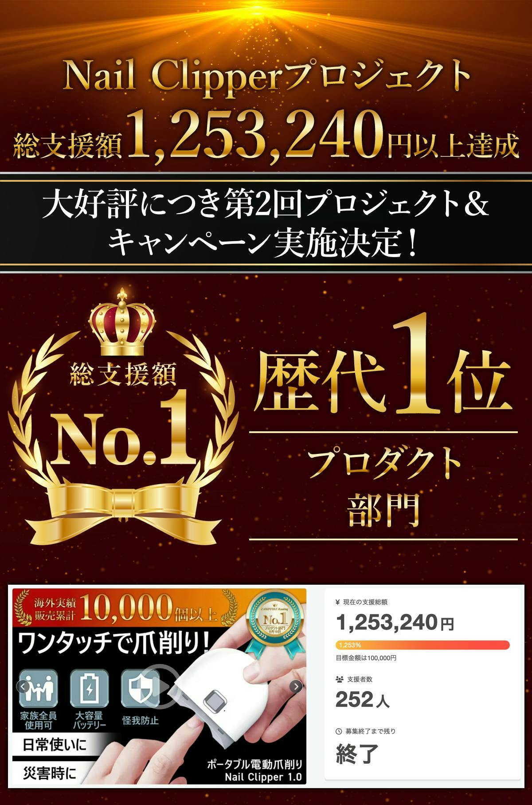Click the golden crown above the laurel
The image size is (532, 805).
point(121,322)
